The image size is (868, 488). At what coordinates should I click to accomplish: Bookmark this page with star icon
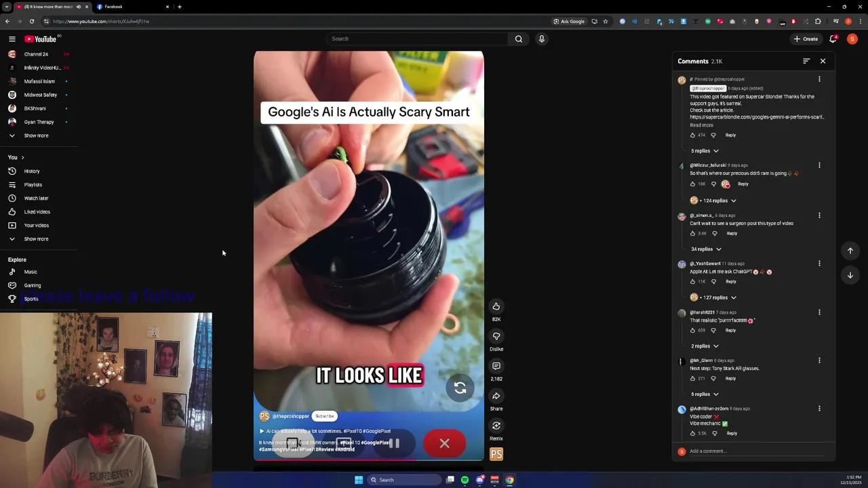606,21
